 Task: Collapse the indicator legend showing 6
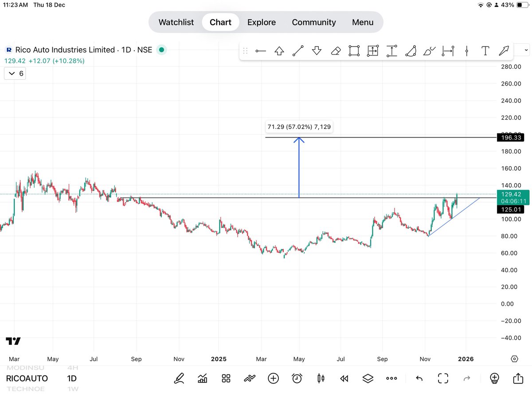[15, 73]
